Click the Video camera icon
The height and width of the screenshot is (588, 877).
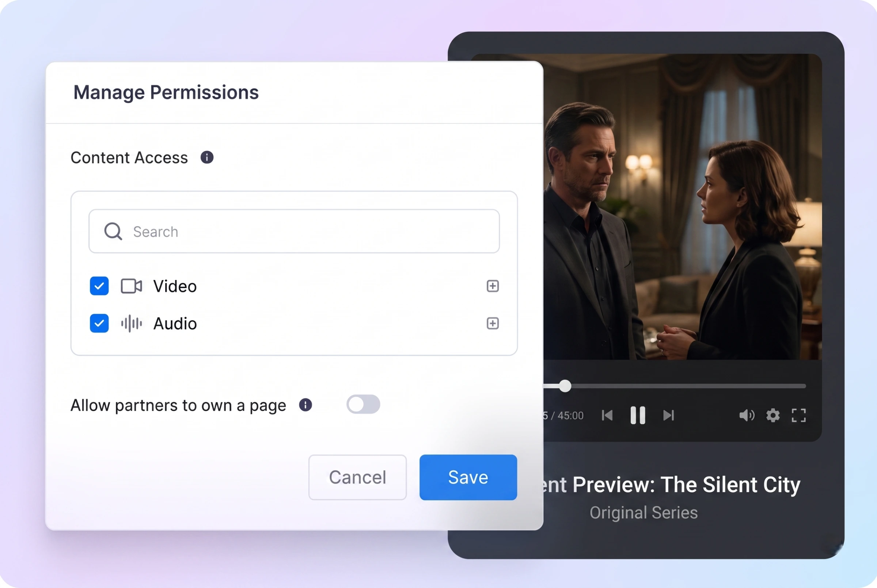coord(131,286)
